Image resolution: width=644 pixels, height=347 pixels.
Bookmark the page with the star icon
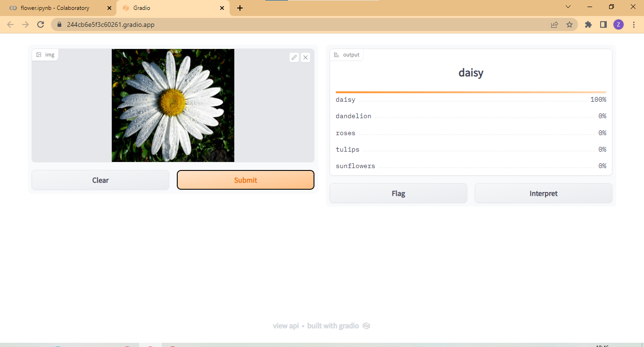click(570, 24)
